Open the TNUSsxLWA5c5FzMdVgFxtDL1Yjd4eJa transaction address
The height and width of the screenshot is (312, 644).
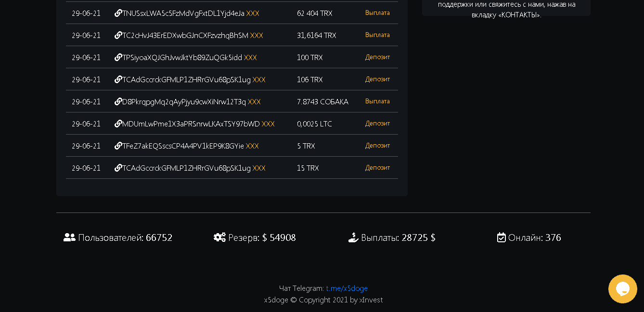(183, 13)
